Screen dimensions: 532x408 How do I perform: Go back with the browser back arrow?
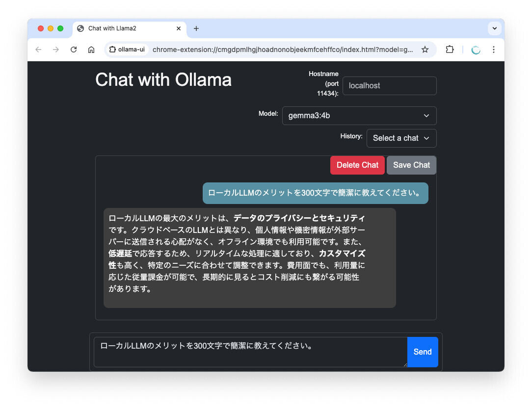[38, 50]
